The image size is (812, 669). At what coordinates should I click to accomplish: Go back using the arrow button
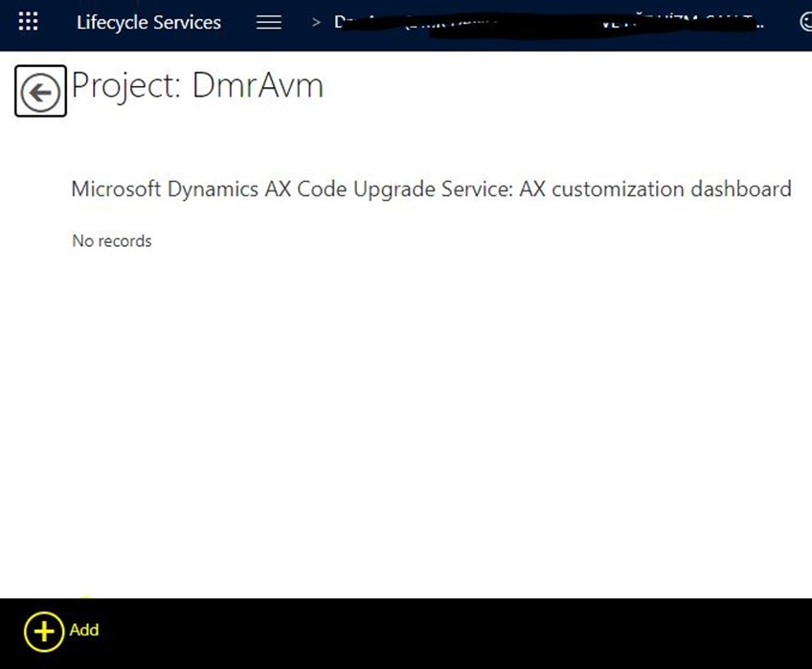(40, 91)
